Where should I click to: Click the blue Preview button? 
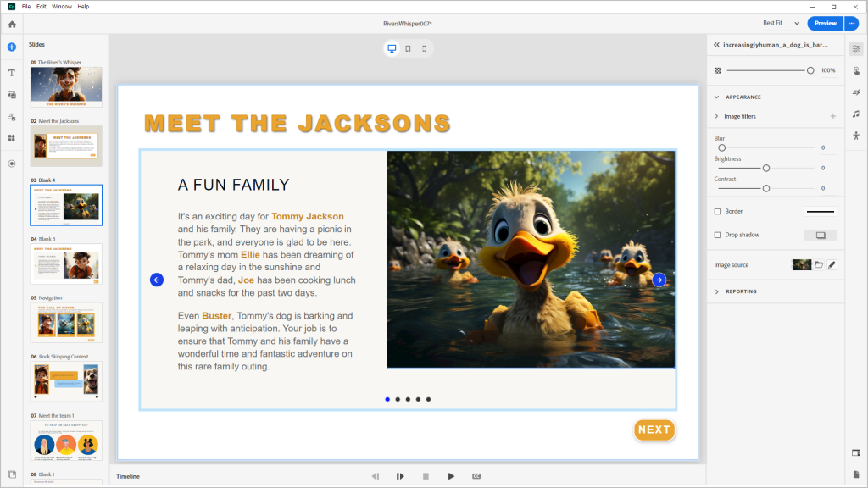click(x=825, y=24)
